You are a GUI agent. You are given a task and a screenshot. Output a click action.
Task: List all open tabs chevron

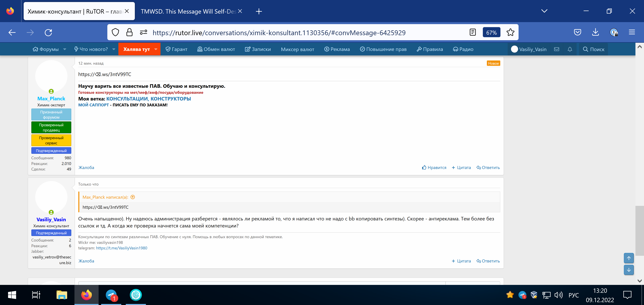pyautogui.click(x=544, y=11)
